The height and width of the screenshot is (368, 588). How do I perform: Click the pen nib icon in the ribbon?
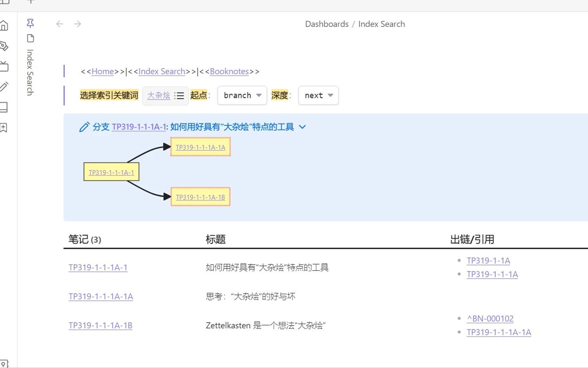[x=3, y=46]
